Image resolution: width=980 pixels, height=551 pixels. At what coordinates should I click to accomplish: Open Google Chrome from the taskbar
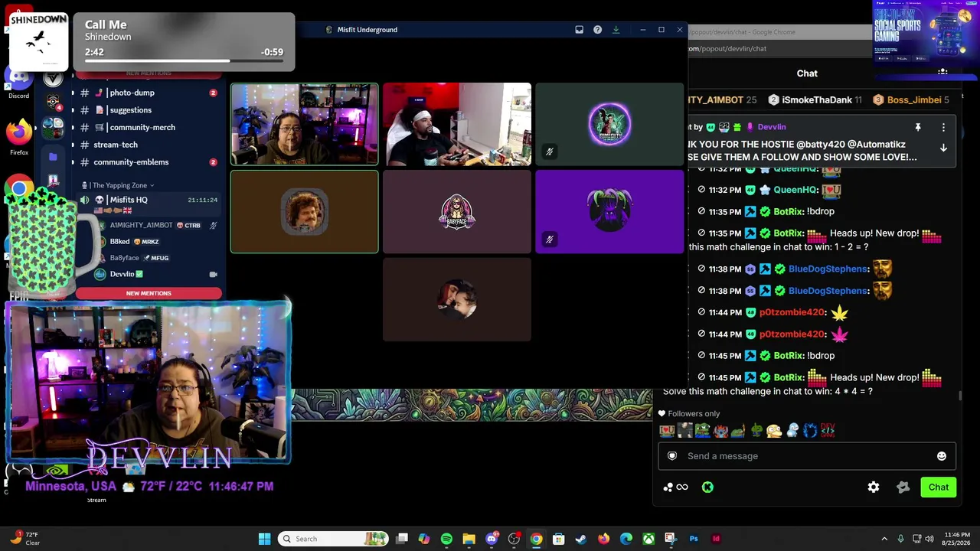pos(536,539)
